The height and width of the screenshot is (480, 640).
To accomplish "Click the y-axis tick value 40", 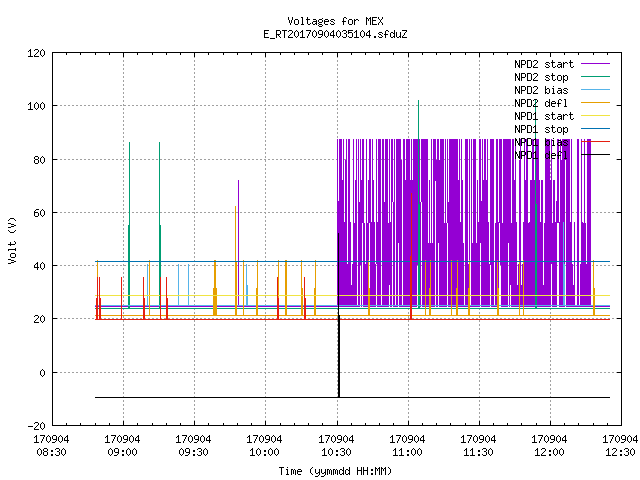I will click(39, 267).
